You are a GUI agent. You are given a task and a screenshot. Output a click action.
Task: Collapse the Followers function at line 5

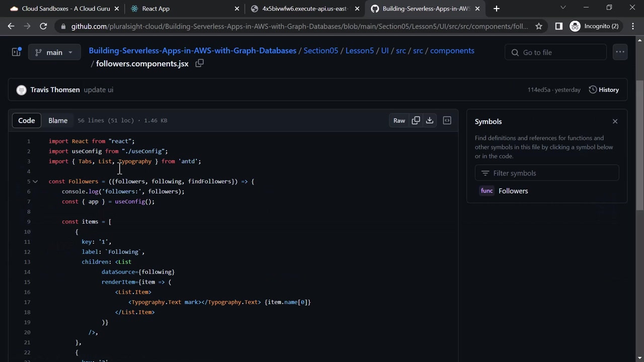[x=35, y=182]
